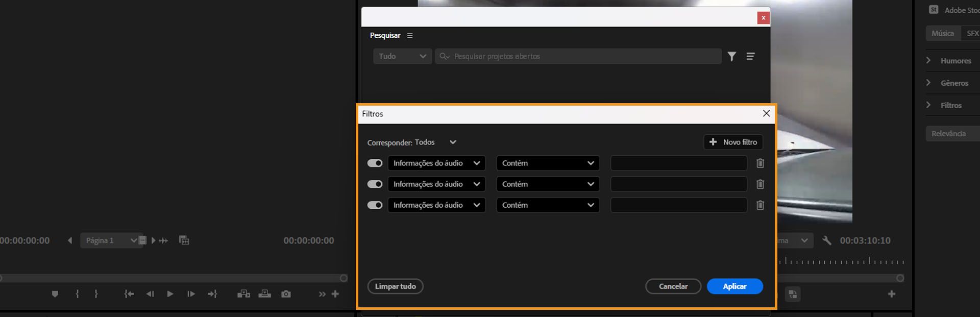The height and width of the screenshot is (317, 980).
Task: Open button editor plus in program monitor
Action: click(x=892, y=294)
